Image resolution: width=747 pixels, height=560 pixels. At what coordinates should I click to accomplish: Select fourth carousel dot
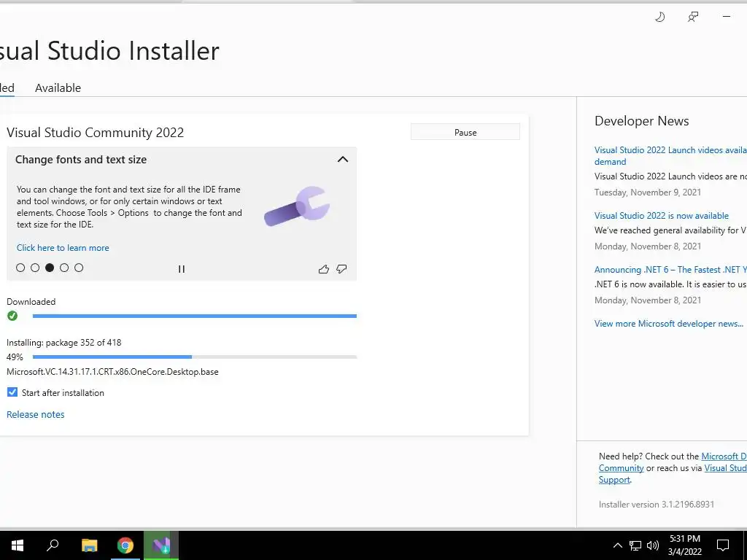(64, 268)
